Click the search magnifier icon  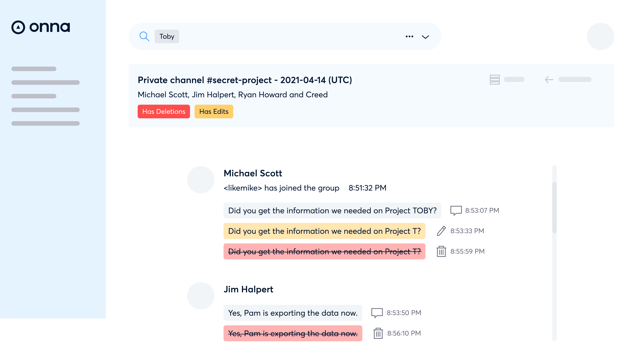click(x=144, y=36)
